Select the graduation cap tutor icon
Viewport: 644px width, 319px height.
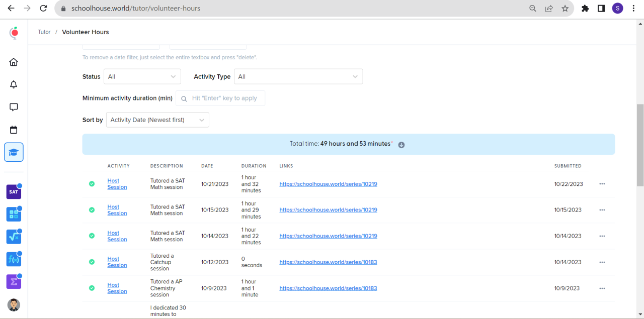tap(14, 152)
